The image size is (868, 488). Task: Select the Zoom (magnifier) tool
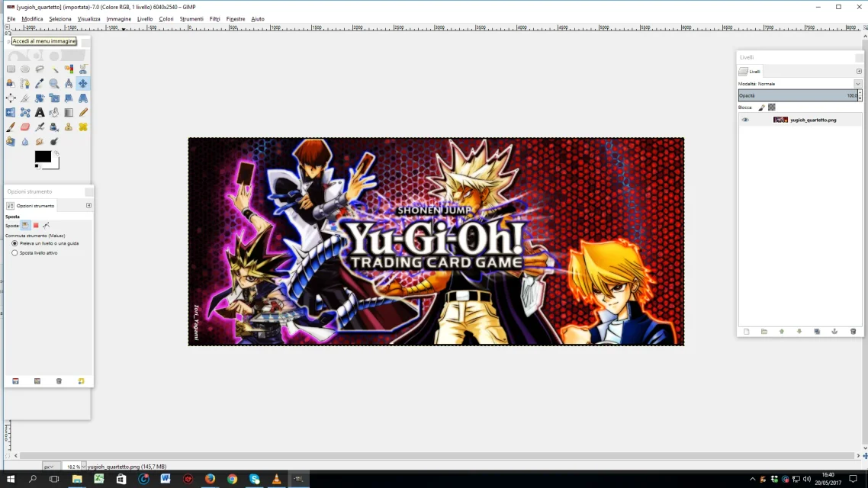pyautogui.click(x=54, y=83)
